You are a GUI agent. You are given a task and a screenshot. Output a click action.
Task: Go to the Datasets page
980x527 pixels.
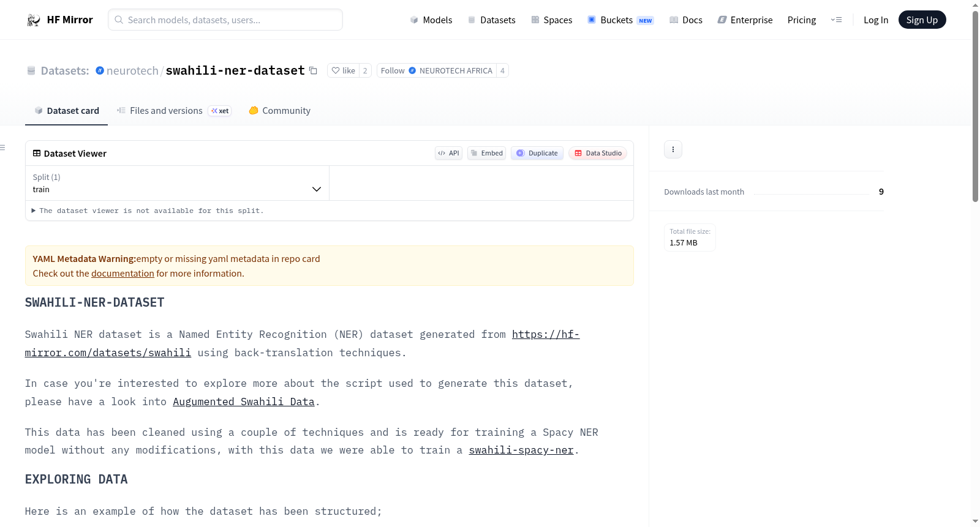[x=491, y=20]
